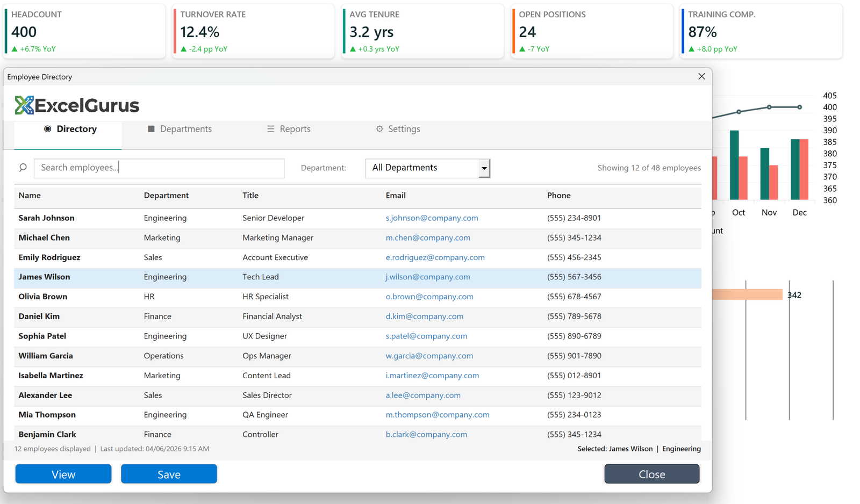Viewport: 860px width, 504px height.
Task: Click the Reports list icon
Action: pyautogui.click(x=270, y=128)
